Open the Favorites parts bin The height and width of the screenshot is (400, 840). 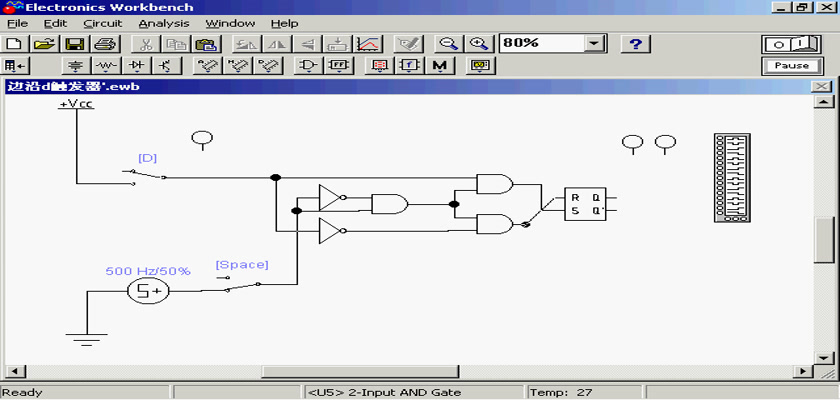pos(14,66)
